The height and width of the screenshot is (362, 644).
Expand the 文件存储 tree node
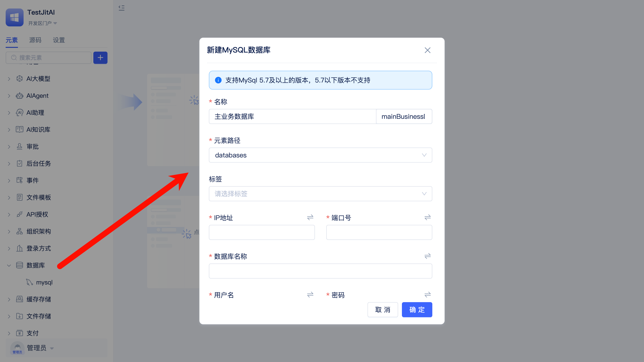[x=9, y=316]
